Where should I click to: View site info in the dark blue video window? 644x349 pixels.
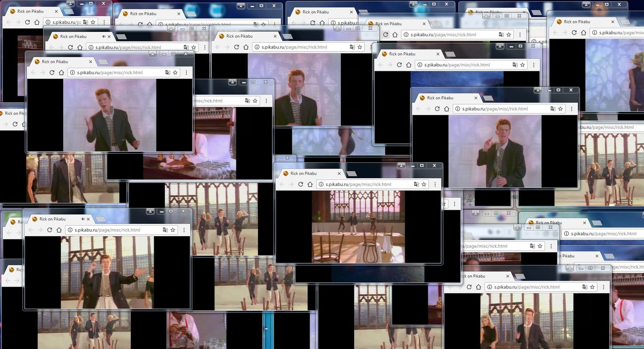[x=420, y=65]
